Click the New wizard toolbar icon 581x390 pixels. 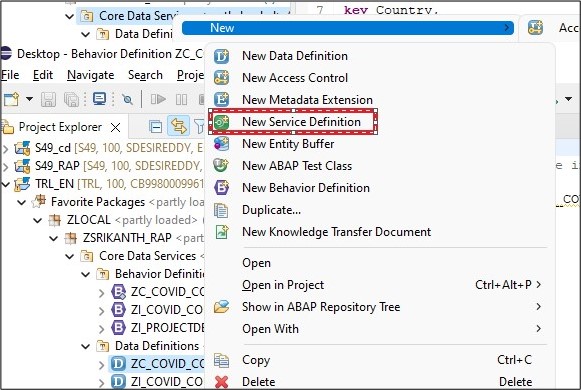tap(11, 99)
